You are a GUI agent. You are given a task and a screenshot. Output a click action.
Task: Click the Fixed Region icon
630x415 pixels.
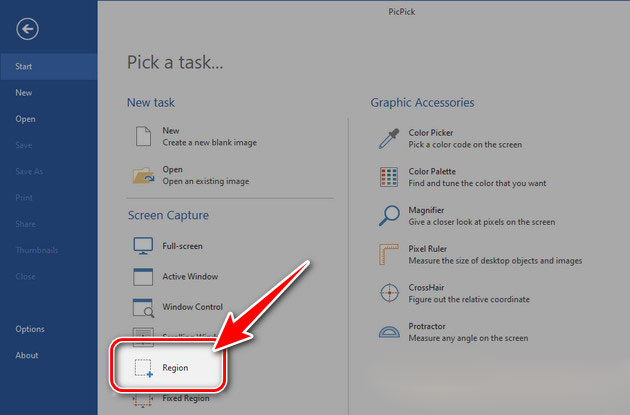coord(143,400)
